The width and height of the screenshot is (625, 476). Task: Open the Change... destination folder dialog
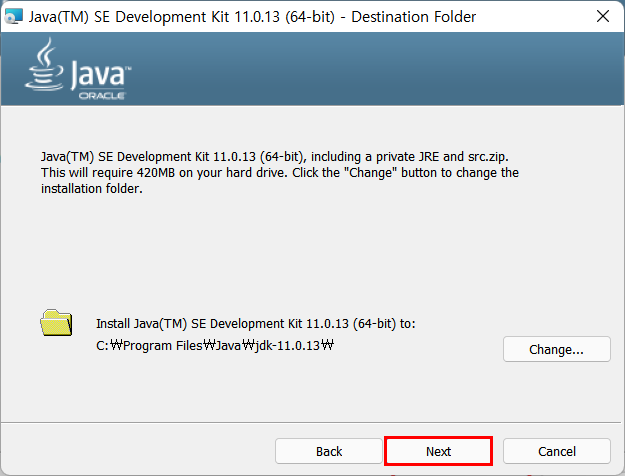(x=557, y=349)
